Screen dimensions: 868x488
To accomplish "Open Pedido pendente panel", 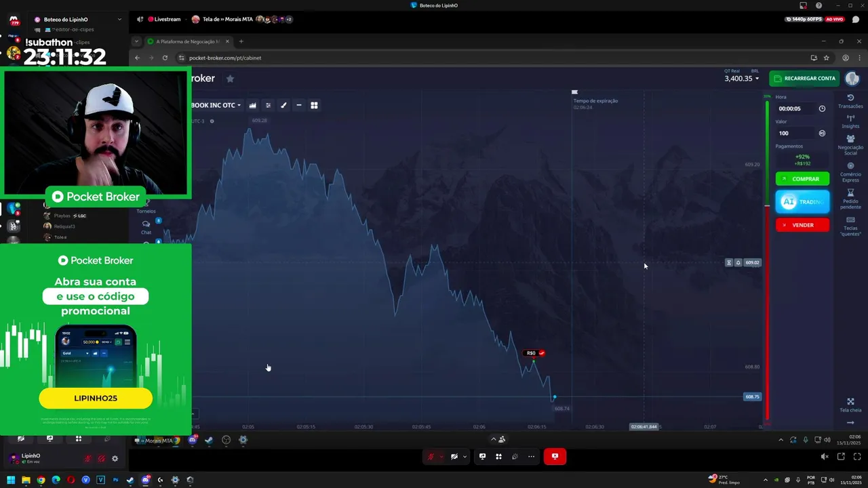I will 850,199.
